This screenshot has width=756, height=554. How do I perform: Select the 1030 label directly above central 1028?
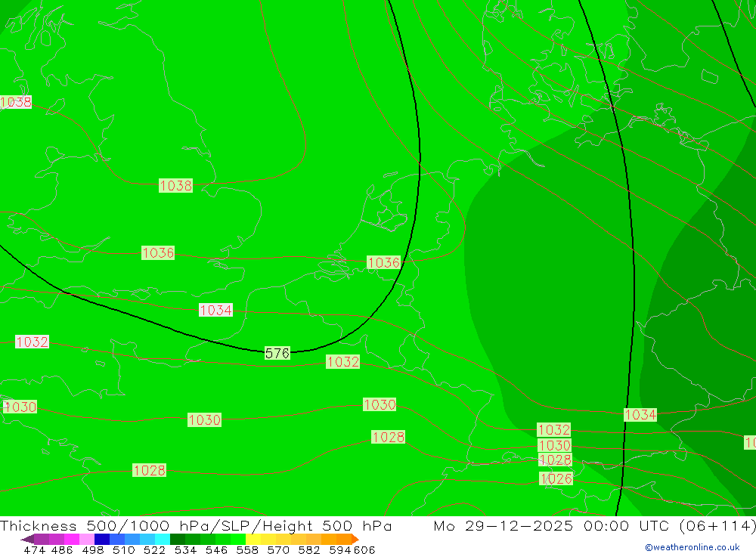point(380,404)
